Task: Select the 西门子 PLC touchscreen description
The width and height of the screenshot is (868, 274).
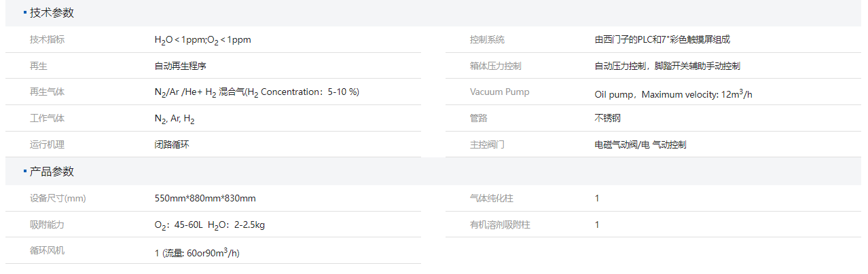Action: (x=662, y=39)
